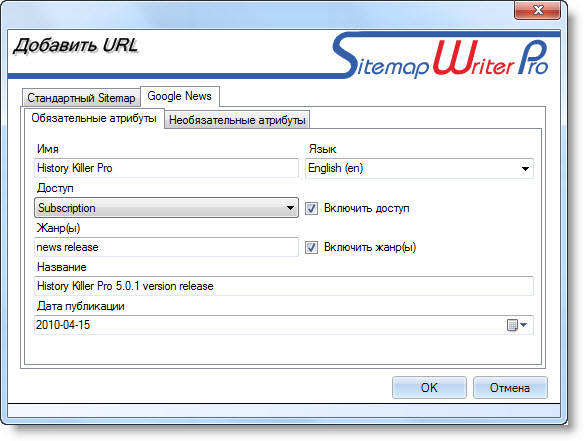Click the Жанр(ы) field containing news release
The image size is (584, 441).
(x=166, y=247)
